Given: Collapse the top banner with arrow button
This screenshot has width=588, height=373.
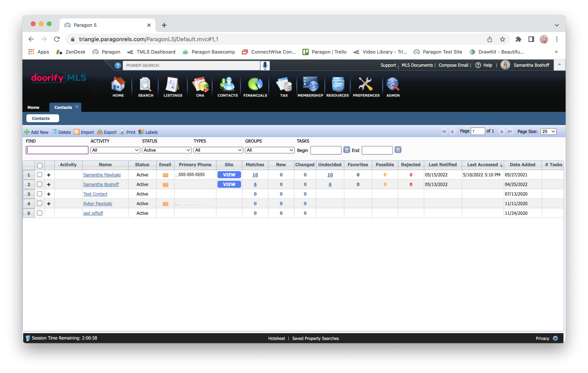Looking at the screenshot, I should coord(559,65).
